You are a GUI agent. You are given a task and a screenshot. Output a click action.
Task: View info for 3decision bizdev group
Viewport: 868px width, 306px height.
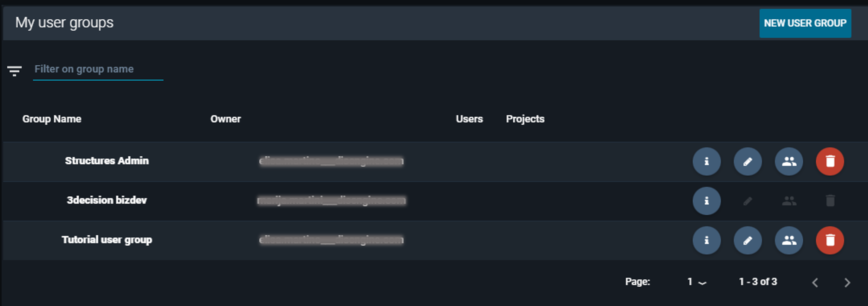click(x=706, y=201)
